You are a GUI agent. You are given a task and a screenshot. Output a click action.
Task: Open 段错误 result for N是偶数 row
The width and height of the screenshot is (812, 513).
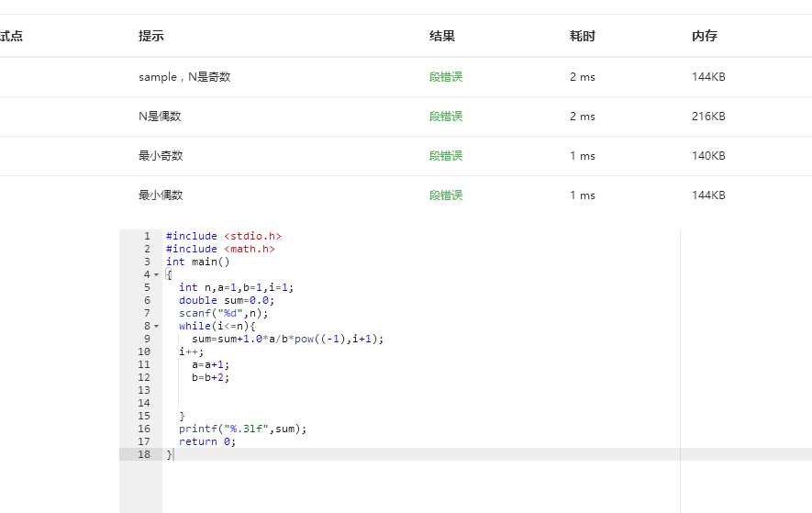pos(445,117)
